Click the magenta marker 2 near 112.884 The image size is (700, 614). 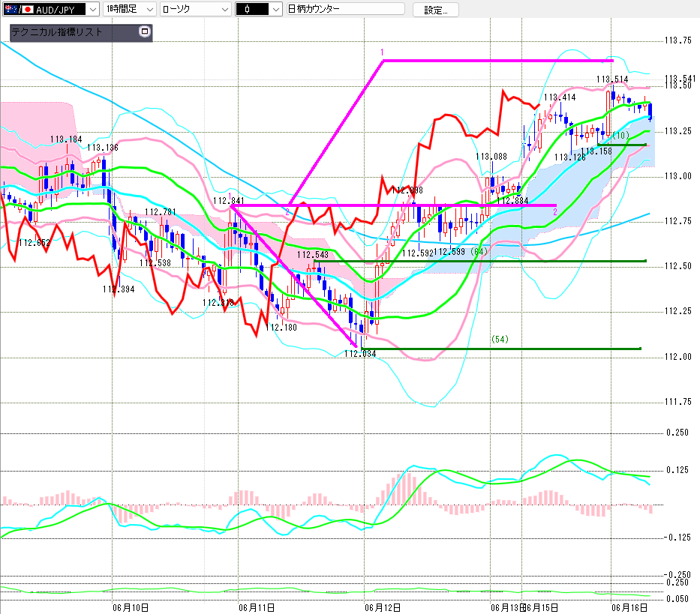point(555,212)
